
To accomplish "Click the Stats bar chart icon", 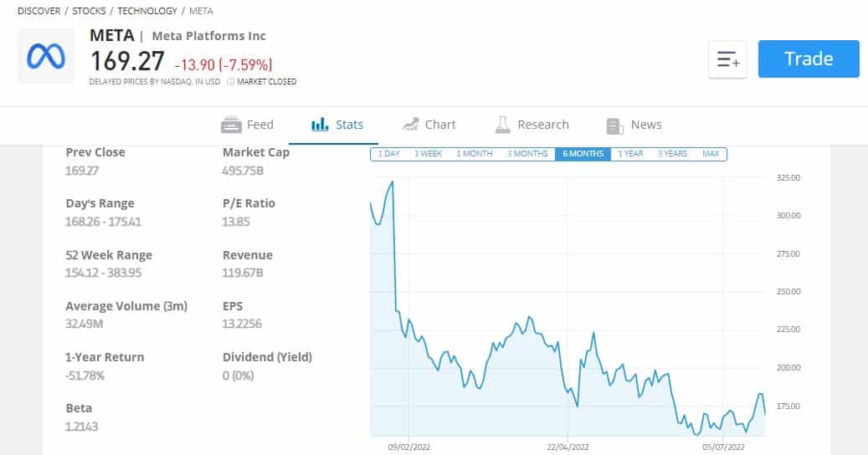I will (320, 125).
